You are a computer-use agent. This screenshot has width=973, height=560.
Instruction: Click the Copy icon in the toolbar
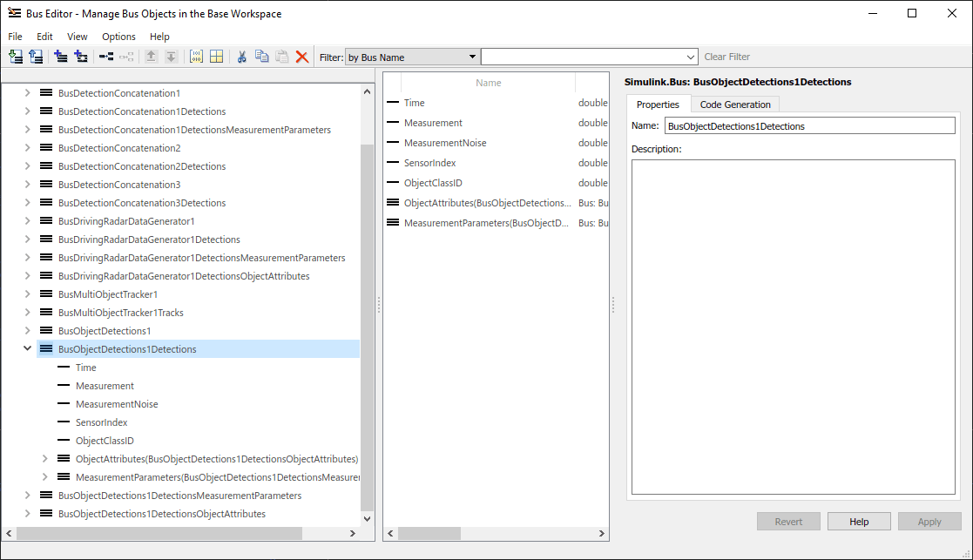click(x=262, y=57)
